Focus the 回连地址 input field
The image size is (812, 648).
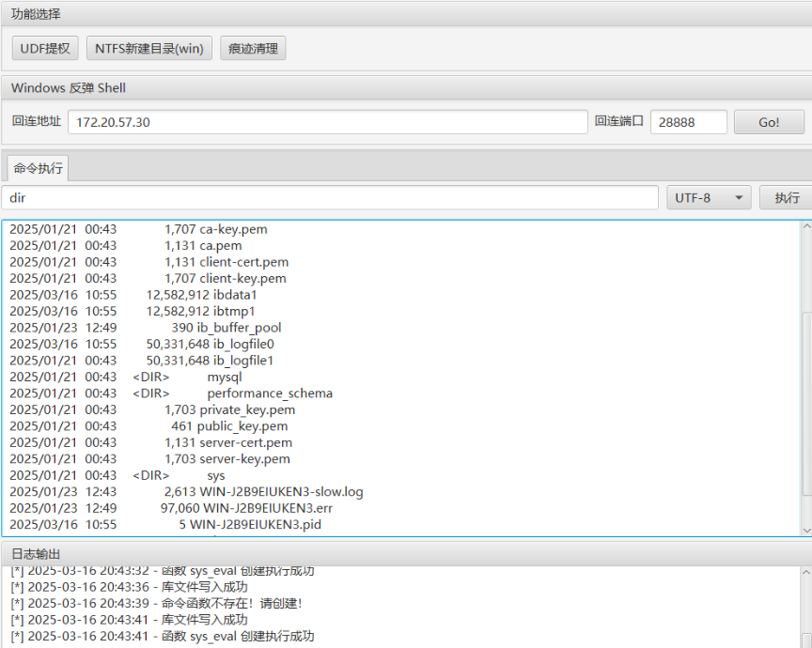[x=327, y=122]
